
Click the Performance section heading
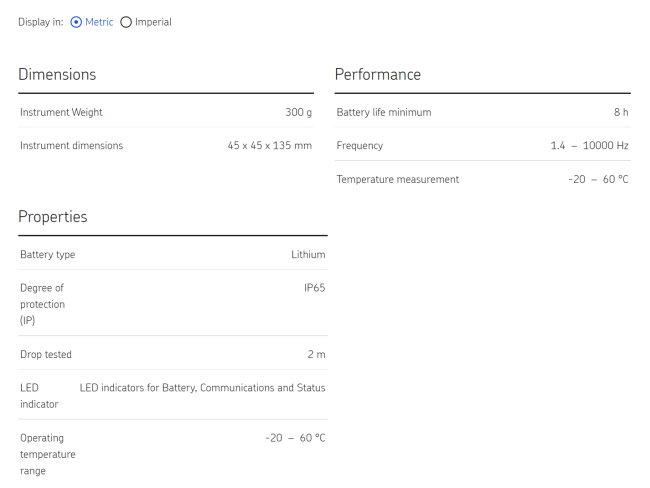[x=378, y=75]
